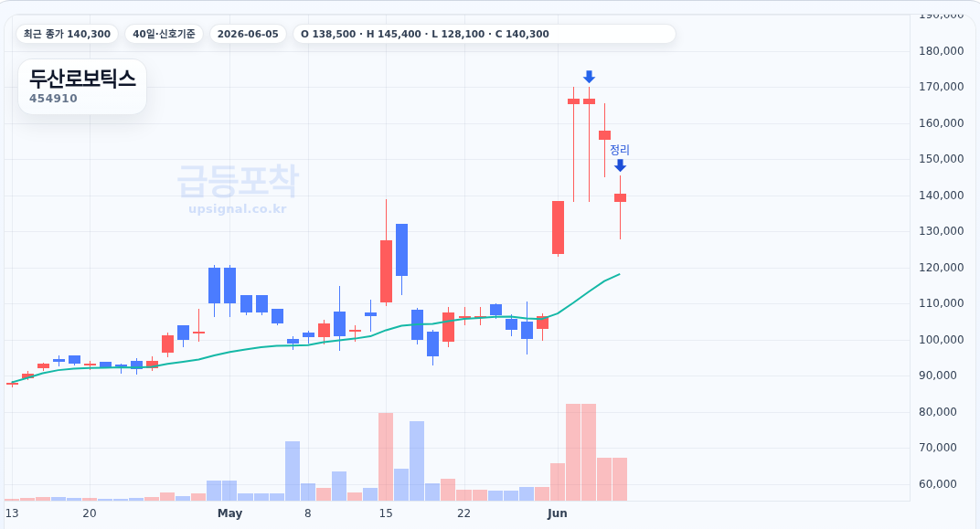Click the OHLC values pill

coord(485,34)
